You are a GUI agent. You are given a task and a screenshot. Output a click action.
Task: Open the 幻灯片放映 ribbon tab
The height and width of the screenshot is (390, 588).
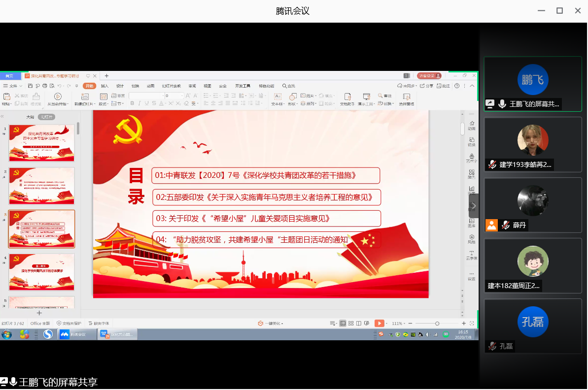[x=171, y=86]
